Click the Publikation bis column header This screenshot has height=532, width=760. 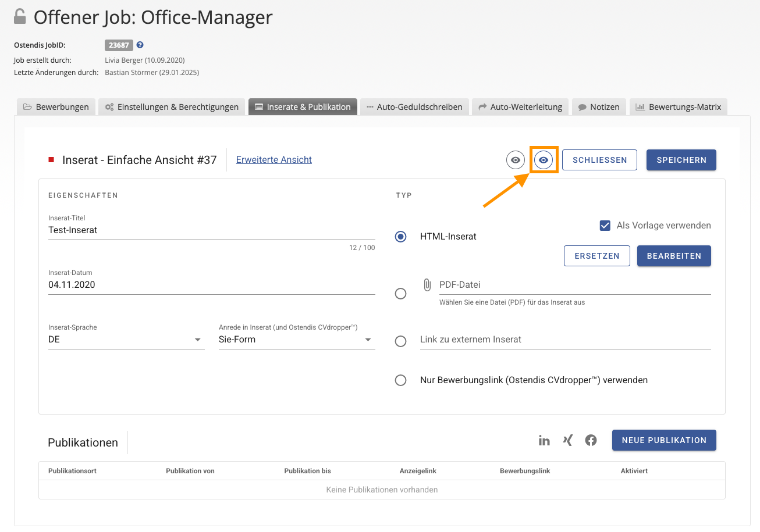(x=307, y=471)
